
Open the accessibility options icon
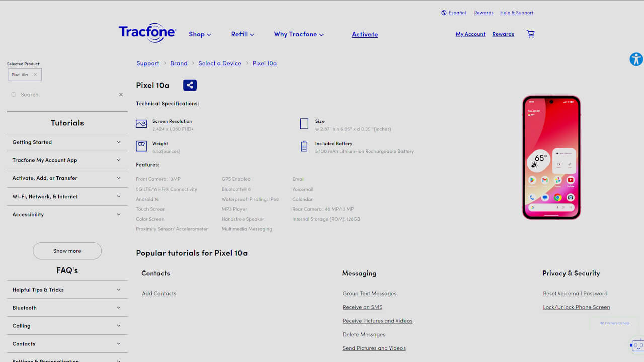[x=636, y=59]
